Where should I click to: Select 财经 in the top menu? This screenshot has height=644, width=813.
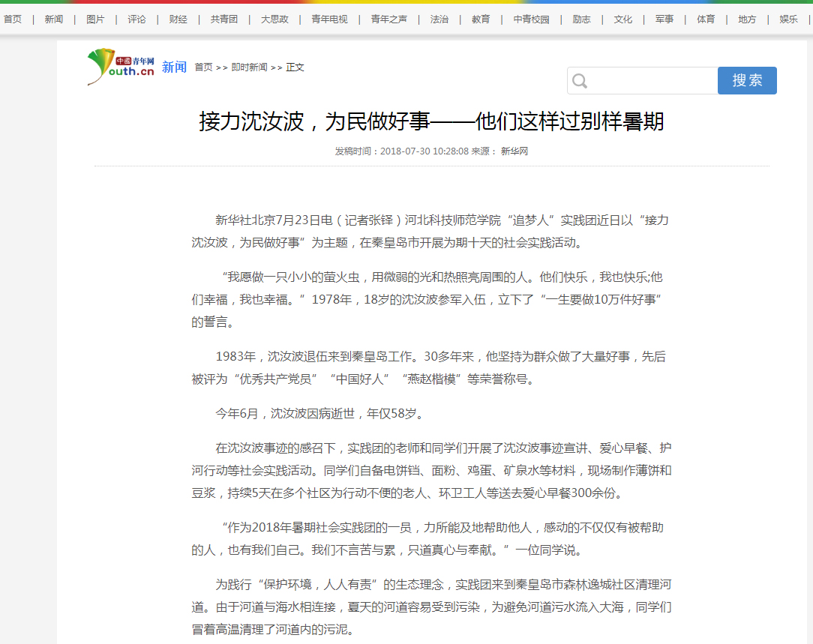pos(178,19)
